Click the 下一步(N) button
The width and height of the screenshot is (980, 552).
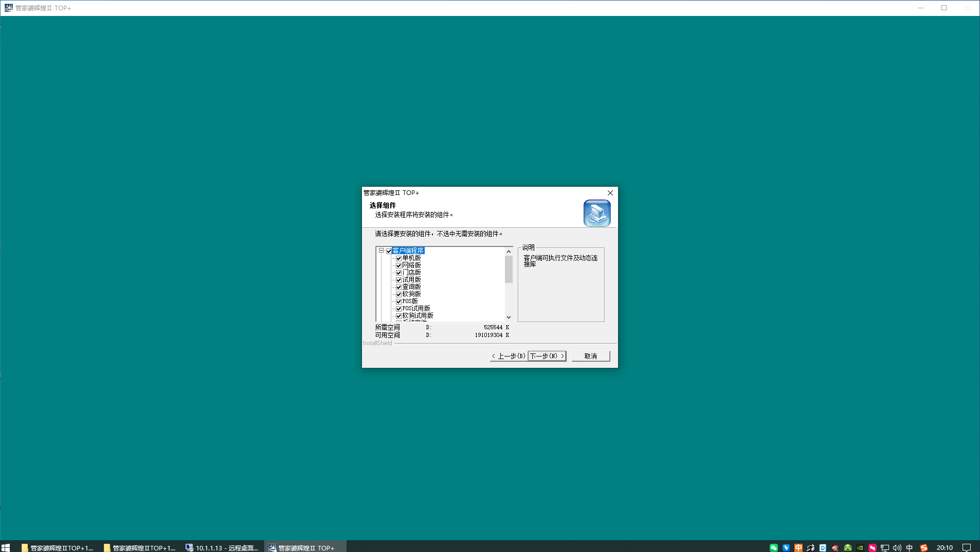[547, 356]
